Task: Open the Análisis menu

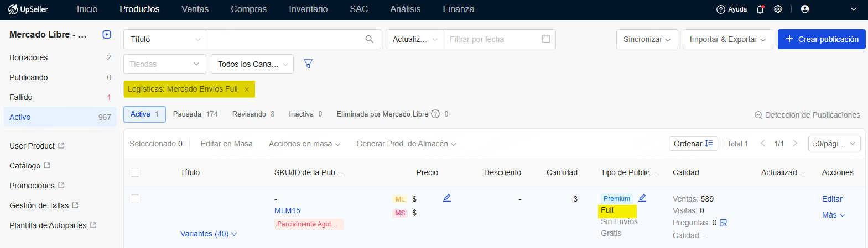Action: pos(406,9)
